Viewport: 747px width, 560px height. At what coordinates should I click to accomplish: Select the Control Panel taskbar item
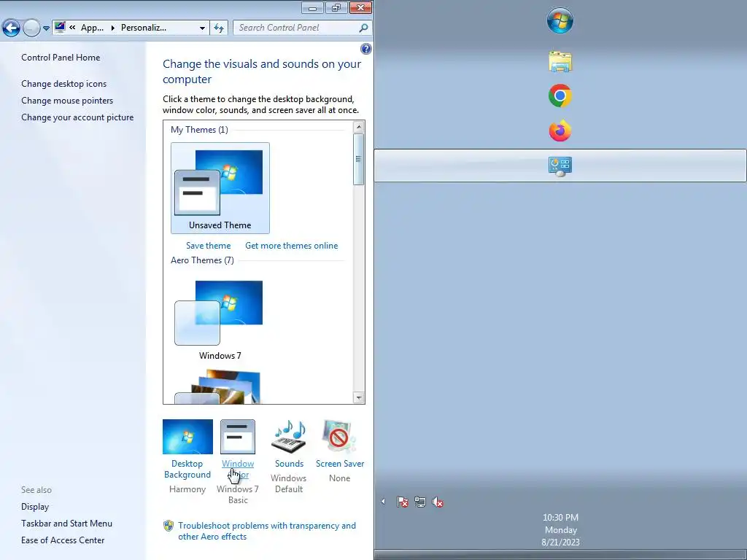click(560, 166)
